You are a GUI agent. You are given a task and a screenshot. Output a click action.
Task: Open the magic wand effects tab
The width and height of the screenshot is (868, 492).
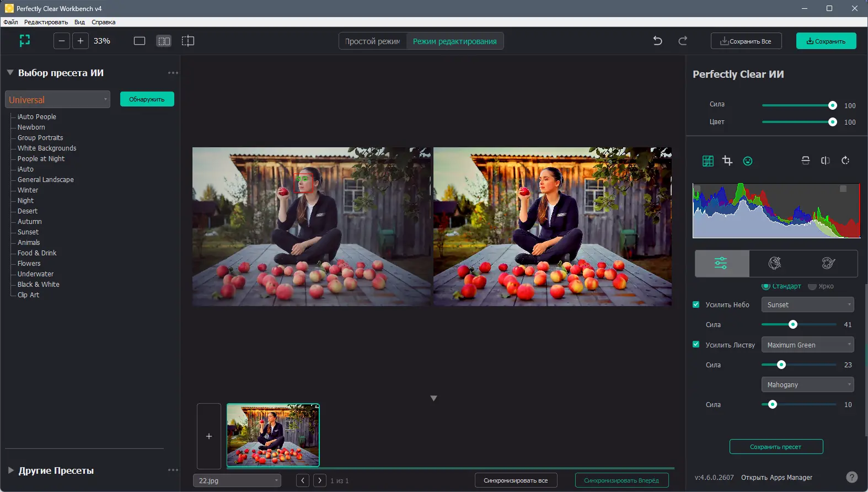pos(775,263)
